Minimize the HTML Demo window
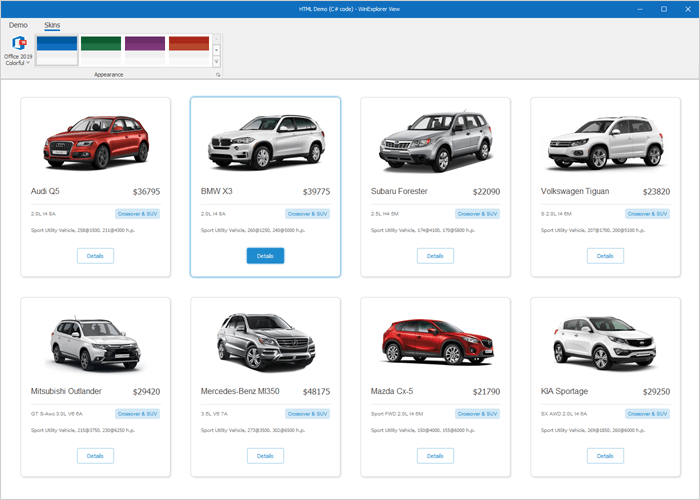700x500 pixels. [640, 9]
